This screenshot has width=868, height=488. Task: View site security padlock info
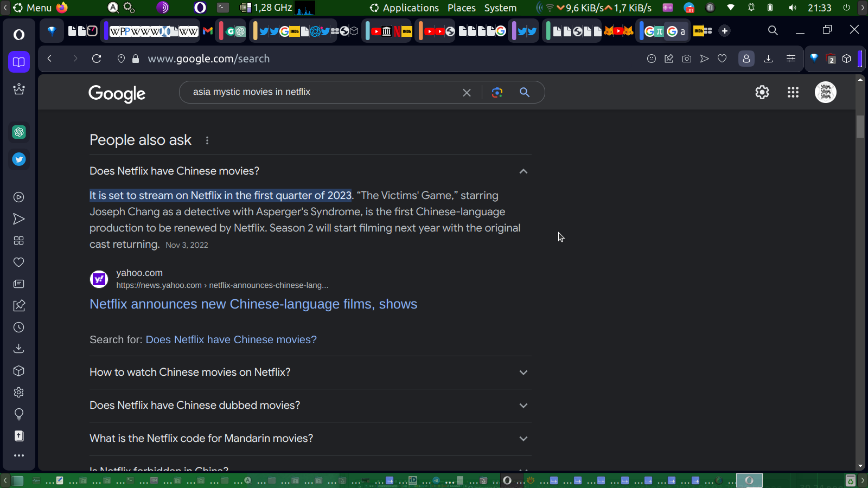(136, 59)
